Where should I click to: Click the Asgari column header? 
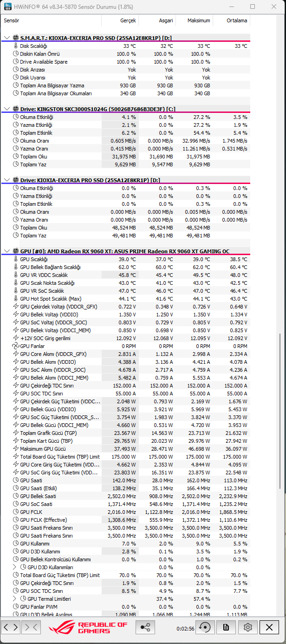(157, 21)
